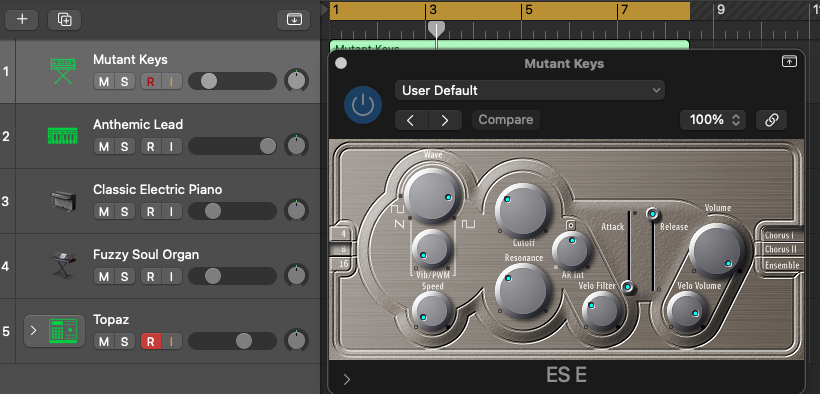Select the 4 octave button on ES E
This screenshot has height=394, width=820.
344,234
